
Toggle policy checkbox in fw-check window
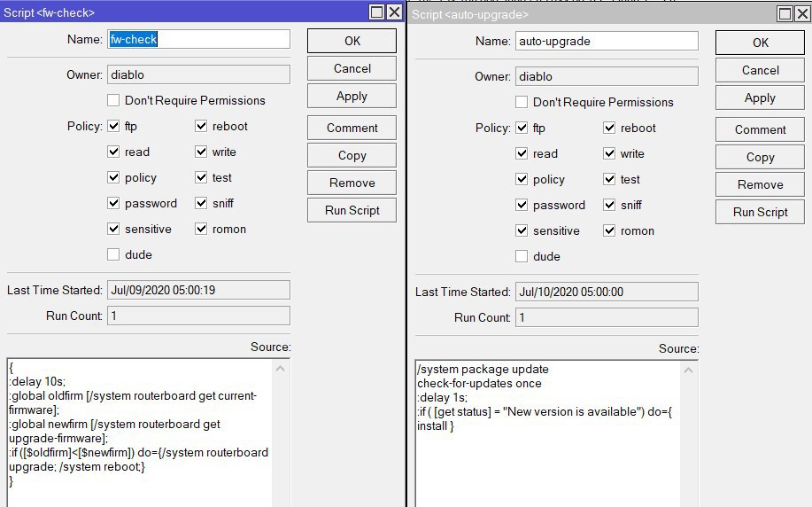point(113,177)
